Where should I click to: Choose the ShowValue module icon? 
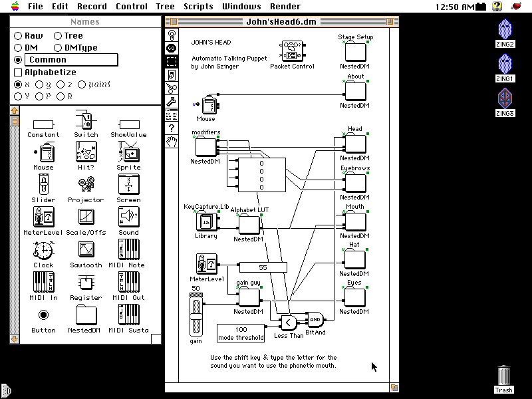tap(129, 124)
